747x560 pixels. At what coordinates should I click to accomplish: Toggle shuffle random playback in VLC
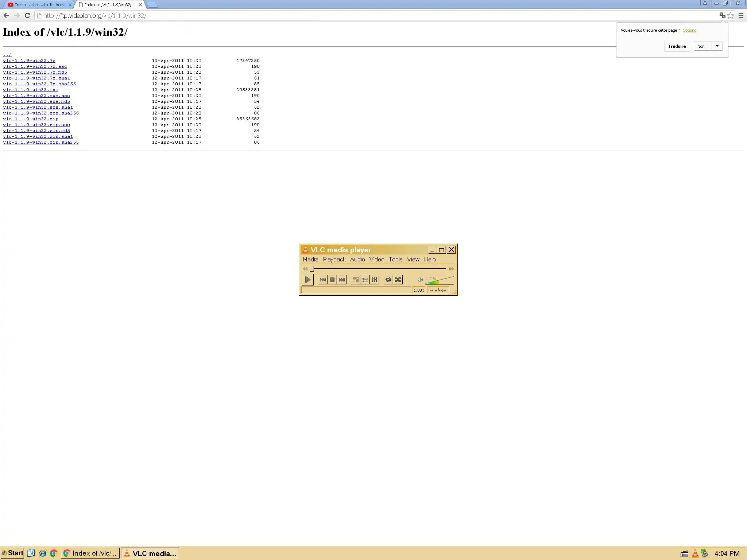(398, 280)
